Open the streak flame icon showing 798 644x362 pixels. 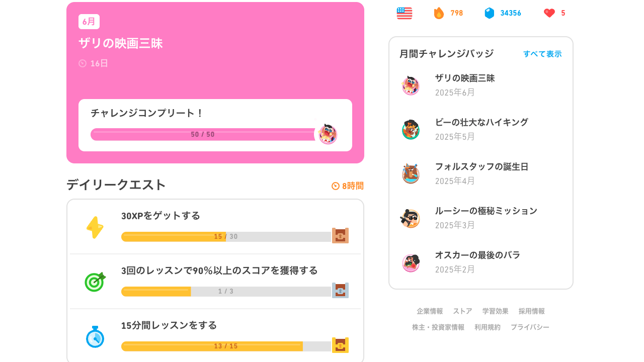[439, 13]
